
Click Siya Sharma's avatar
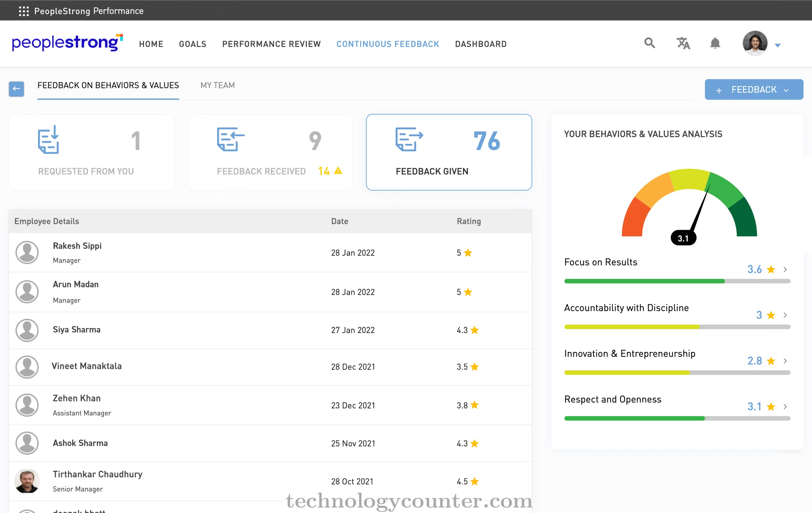pyautogui.click(x=27, y=330)
